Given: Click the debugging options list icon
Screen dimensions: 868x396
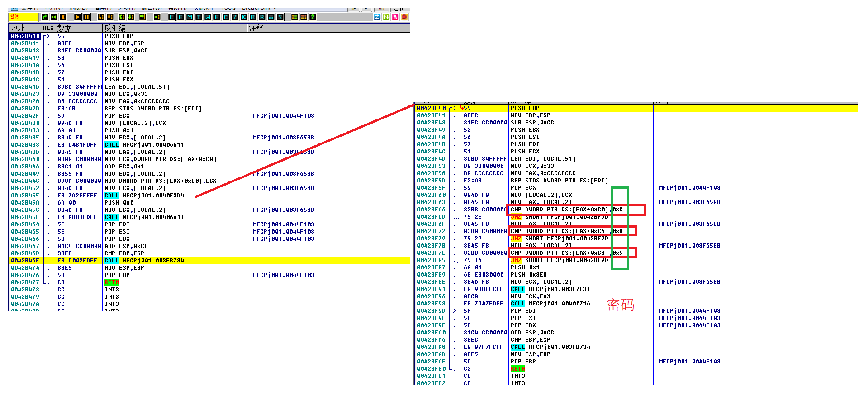Looking at the screenshot, I should (294, 17).
